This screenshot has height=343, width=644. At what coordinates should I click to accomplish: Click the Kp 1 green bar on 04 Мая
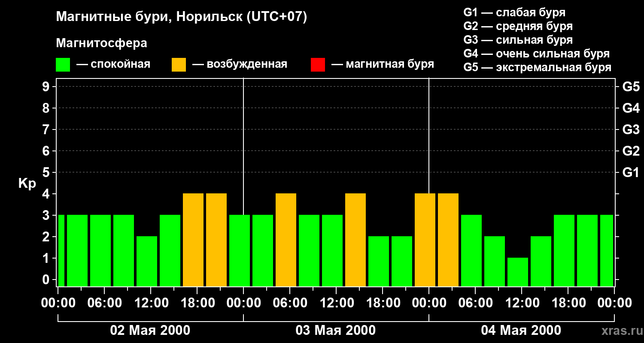518,272
